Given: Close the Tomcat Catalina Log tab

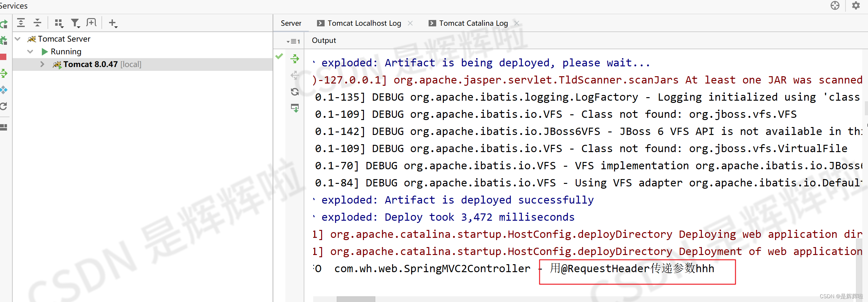Looking at the screenshot, I should (x=516, y=23).
